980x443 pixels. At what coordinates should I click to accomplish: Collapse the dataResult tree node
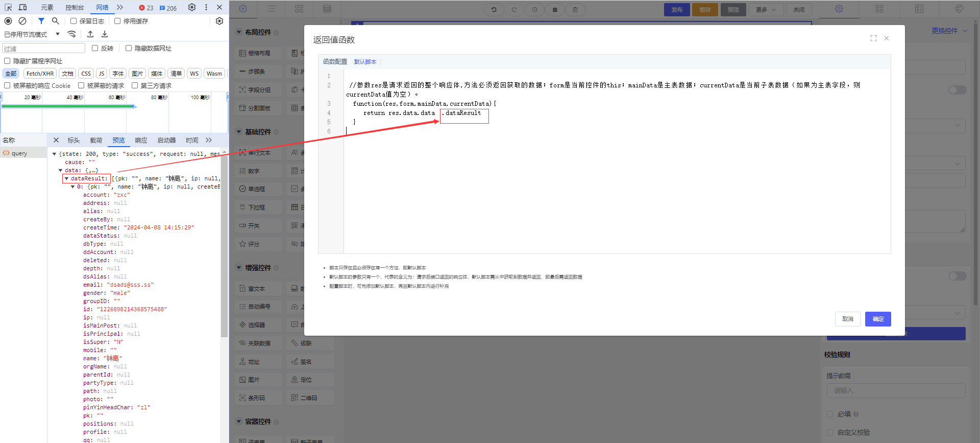pyautogui.click(x=66, y=178)
